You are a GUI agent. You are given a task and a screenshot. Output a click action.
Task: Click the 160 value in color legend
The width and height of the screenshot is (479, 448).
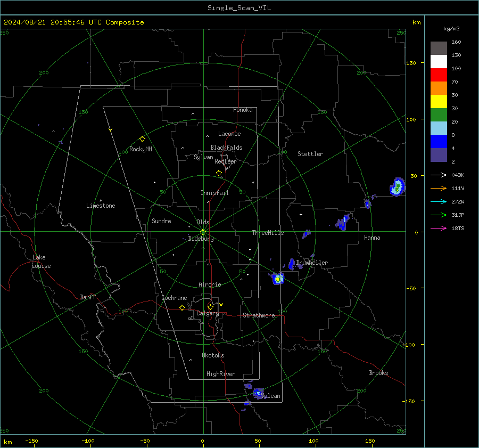[x=456, y=42]
